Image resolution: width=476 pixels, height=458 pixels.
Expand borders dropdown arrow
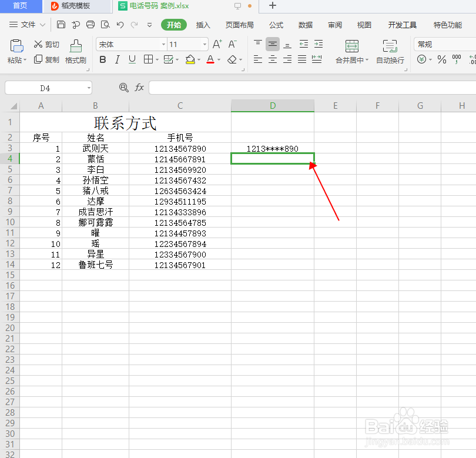coord(157,60)
